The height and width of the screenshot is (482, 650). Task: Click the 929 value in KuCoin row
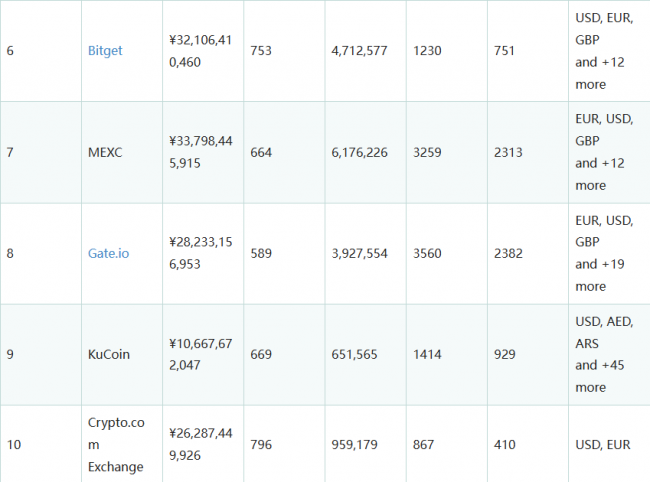(x=504, y=354)
